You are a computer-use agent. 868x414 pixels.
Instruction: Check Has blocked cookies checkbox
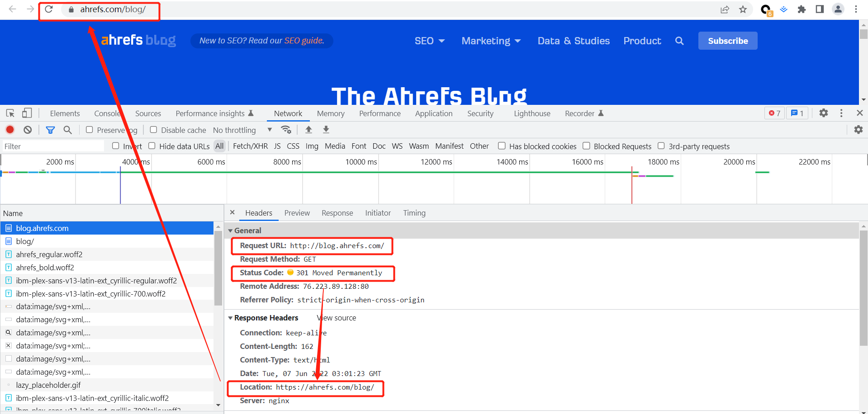(x=502, y=146)
